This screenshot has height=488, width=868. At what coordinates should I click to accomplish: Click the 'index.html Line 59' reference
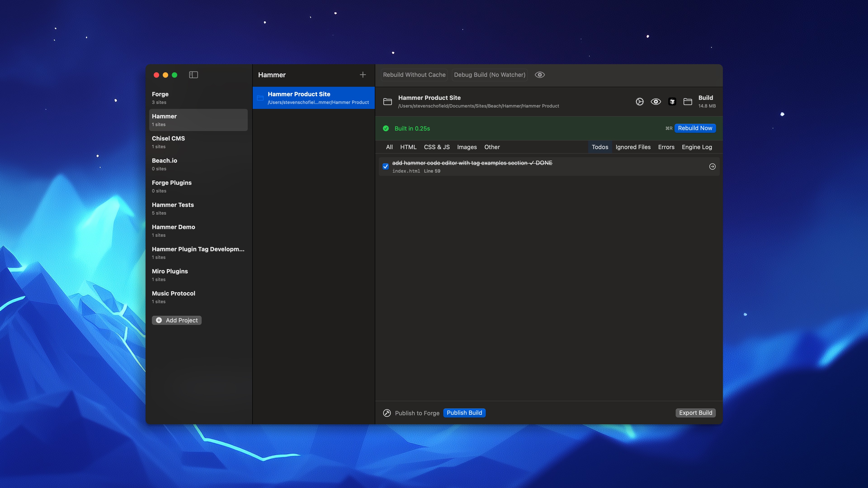point(416,171)
